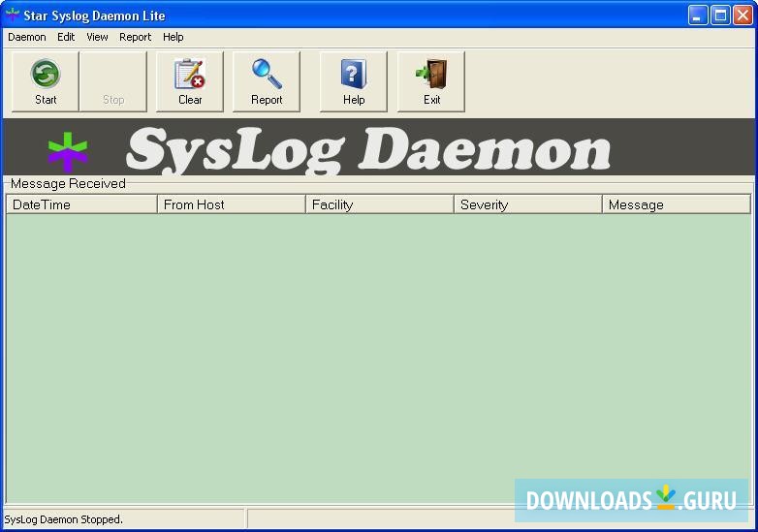
Task: Click the title bar star application icon
Action: tap(12, 15)
